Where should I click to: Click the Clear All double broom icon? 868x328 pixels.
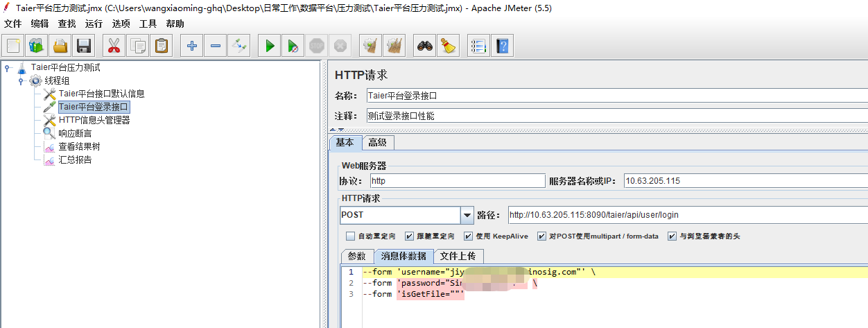(394, 46)
